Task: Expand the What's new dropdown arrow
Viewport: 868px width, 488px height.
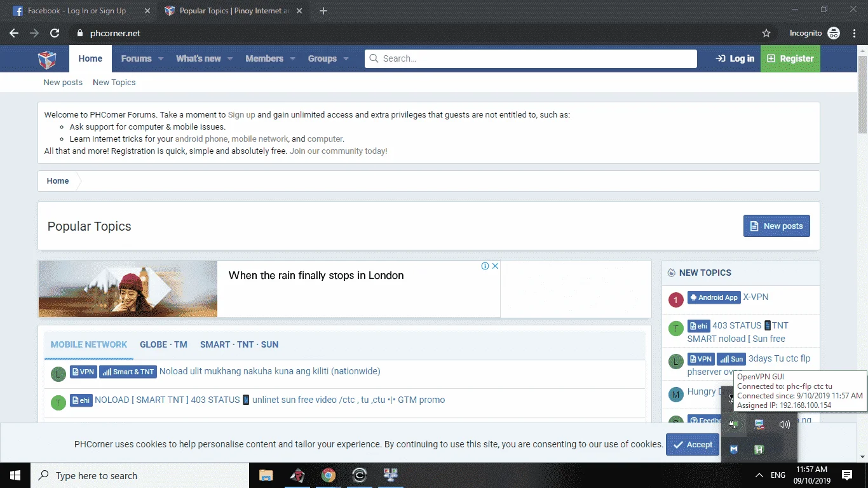Action: tap(230, 58)
